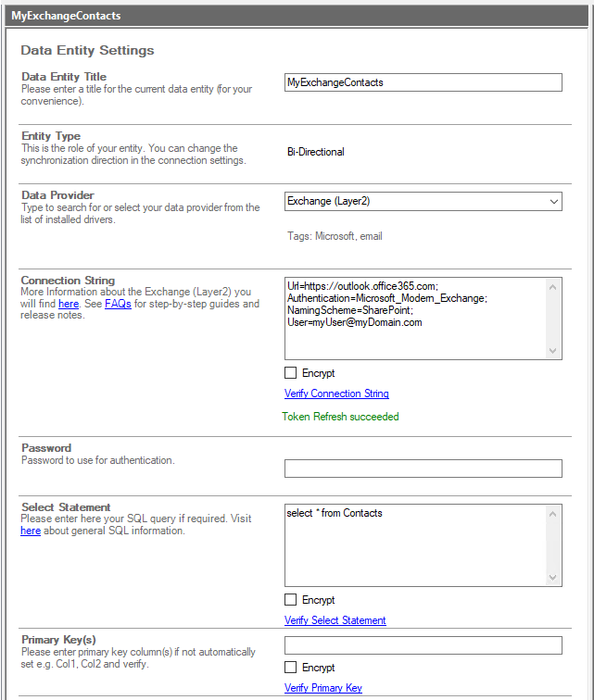The height and width of the screenshot is (700, 594).
Task: Click inside the Connection String text box
Action: (415, 317)
